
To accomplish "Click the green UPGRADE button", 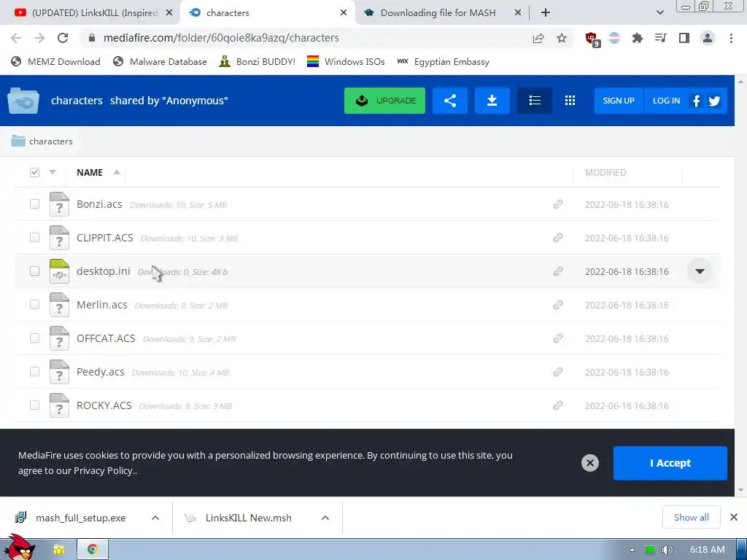I will [x=384, y=101].
